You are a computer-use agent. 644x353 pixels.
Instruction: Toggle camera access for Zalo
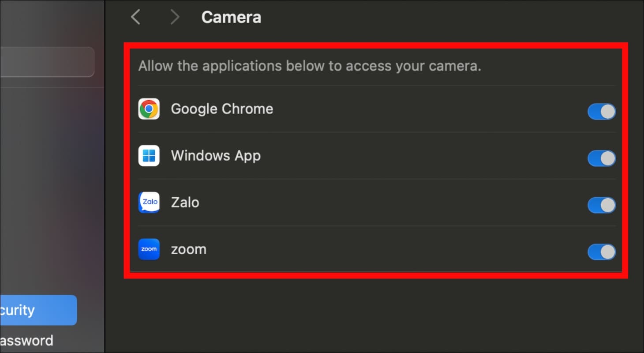(x=601, y=205)
